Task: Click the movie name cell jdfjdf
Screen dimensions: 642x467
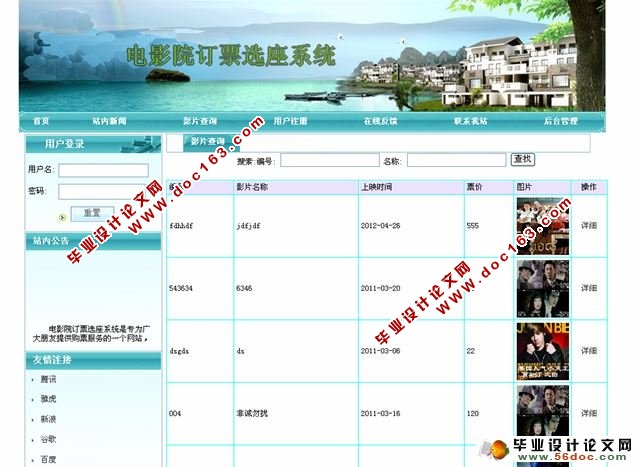Action: [249, 226]
